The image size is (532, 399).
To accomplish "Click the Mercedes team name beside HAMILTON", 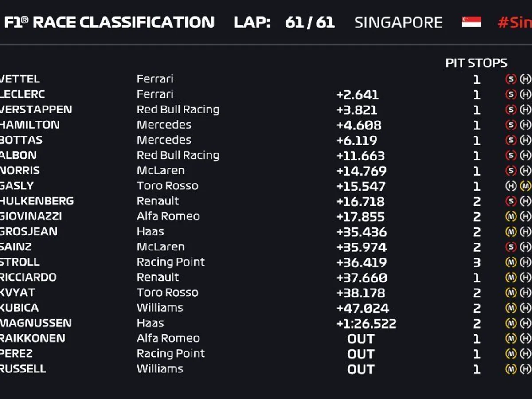I will pos(164,125).
